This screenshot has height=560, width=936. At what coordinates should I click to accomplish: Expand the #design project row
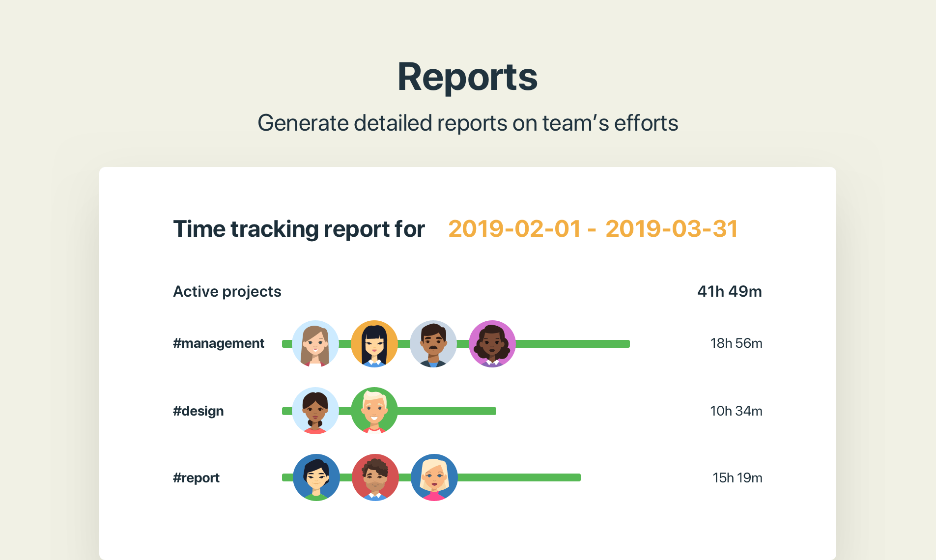[198, 411]
